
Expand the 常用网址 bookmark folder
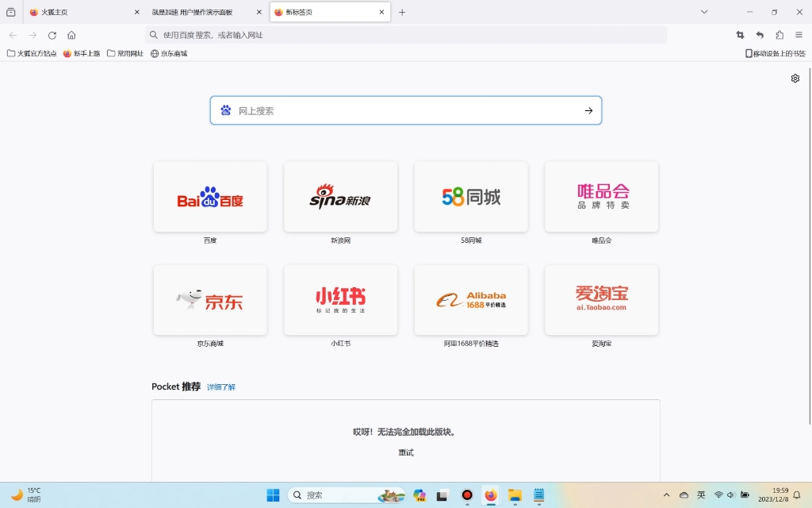pos(125,53)
